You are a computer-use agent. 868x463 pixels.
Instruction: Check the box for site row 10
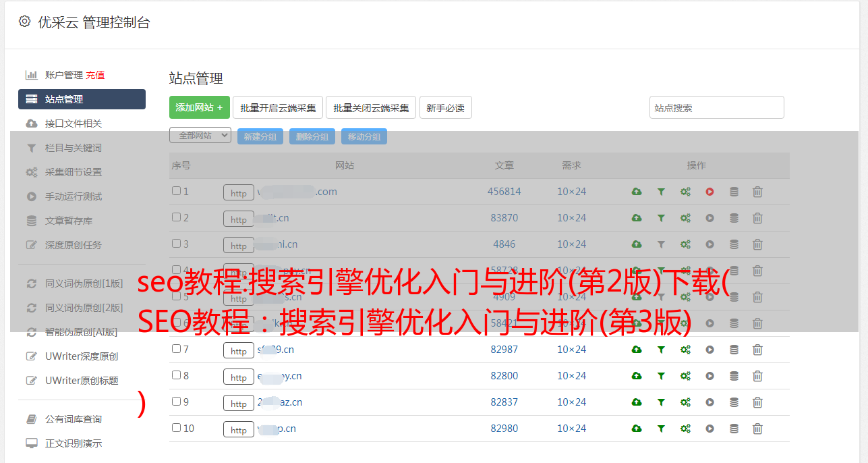[x=176, y=428]
